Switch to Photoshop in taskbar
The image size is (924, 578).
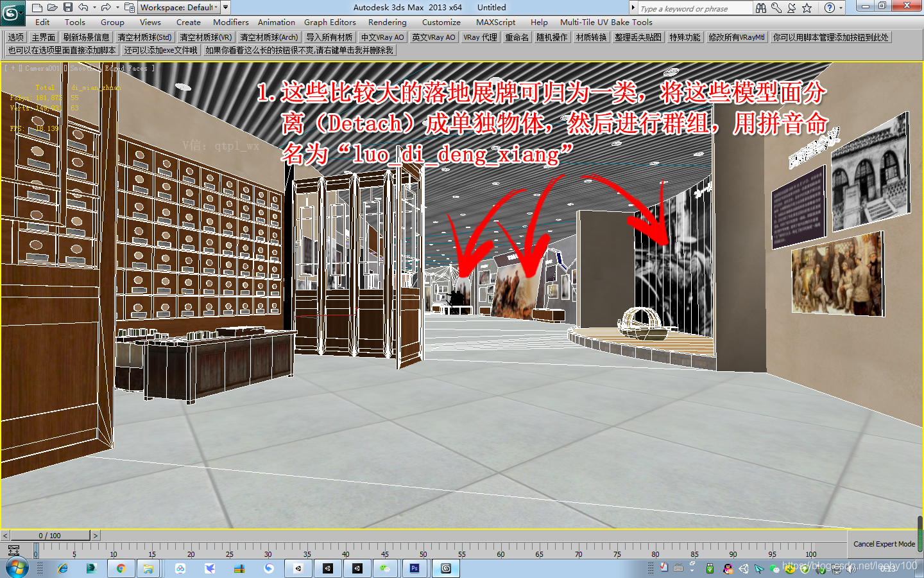tap(415, 568)
